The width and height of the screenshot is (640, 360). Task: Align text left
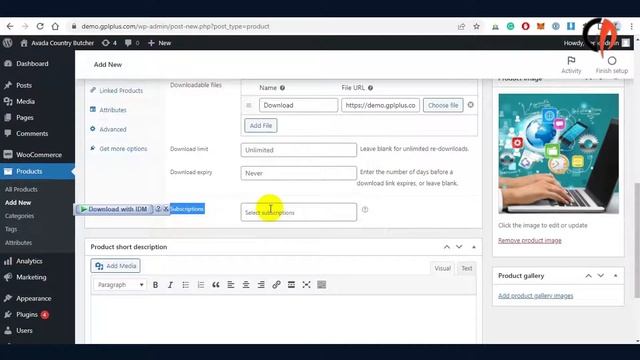(x=231, y=285)
